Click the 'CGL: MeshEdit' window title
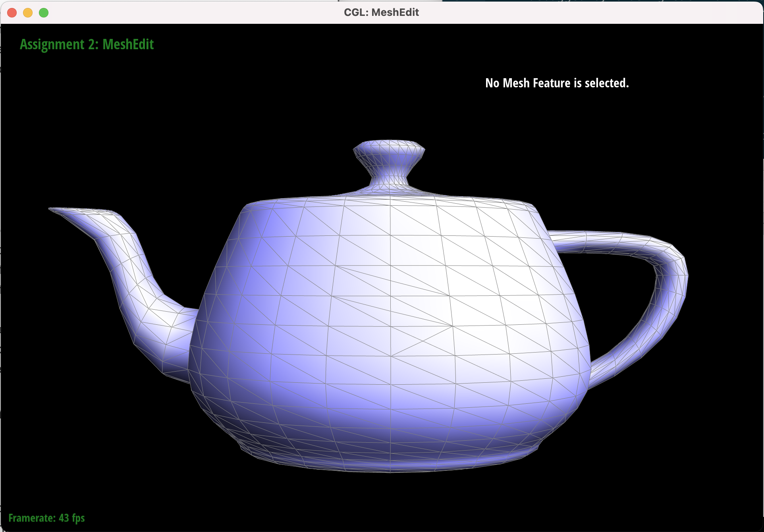The image size is (764, 532). tap(381, 12)
